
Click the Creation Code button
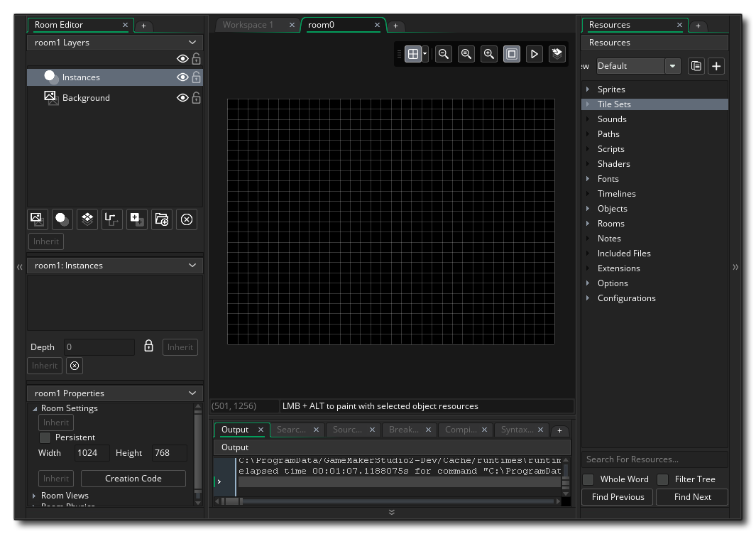tap(133, 479)
